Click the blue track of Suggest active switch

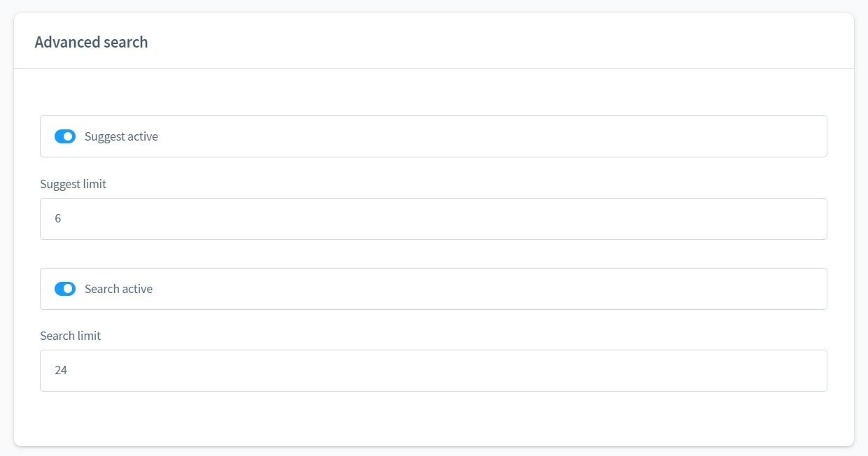pyautogui.click(x=59, y=136)
